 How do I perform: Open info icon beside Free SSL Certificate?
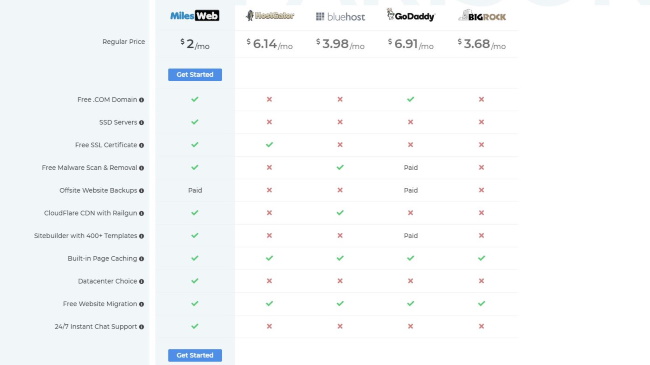[141, 145]
